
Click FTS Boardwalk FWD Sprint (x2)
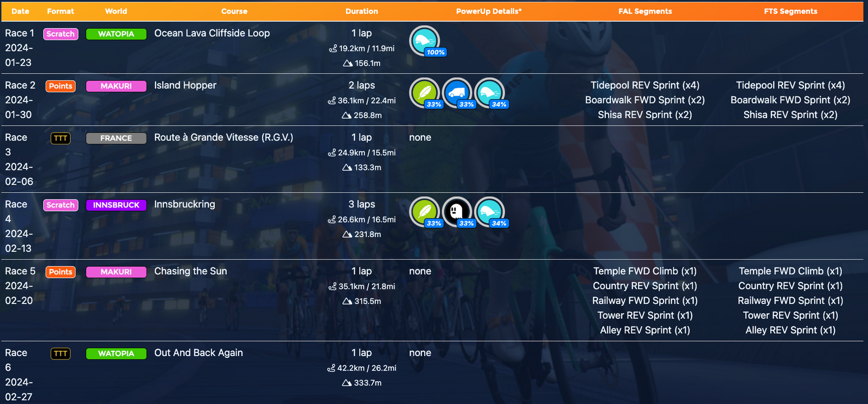pyautogui.click(x=790, y=100)
